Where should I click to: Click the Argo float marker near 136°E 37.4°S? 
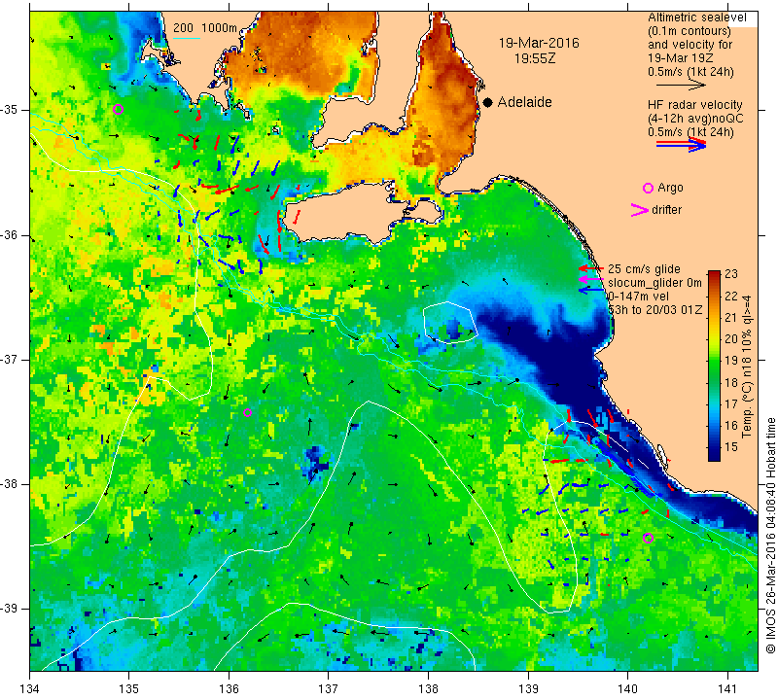[x=248, y=412]
